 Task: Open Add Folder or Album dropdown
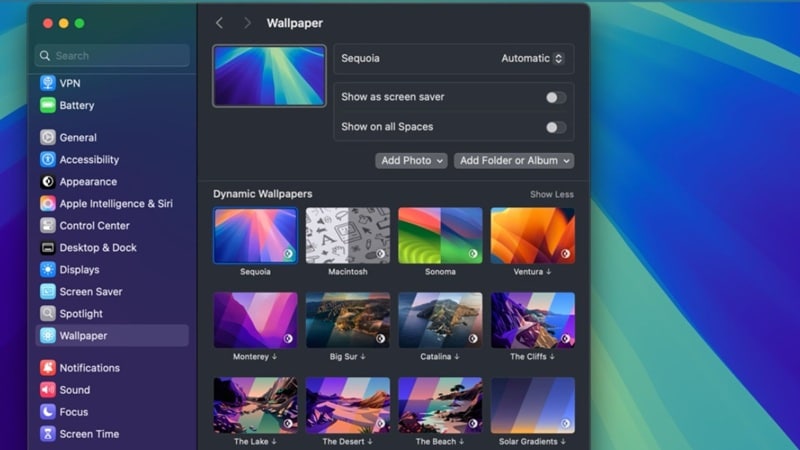tap(514, 161)
